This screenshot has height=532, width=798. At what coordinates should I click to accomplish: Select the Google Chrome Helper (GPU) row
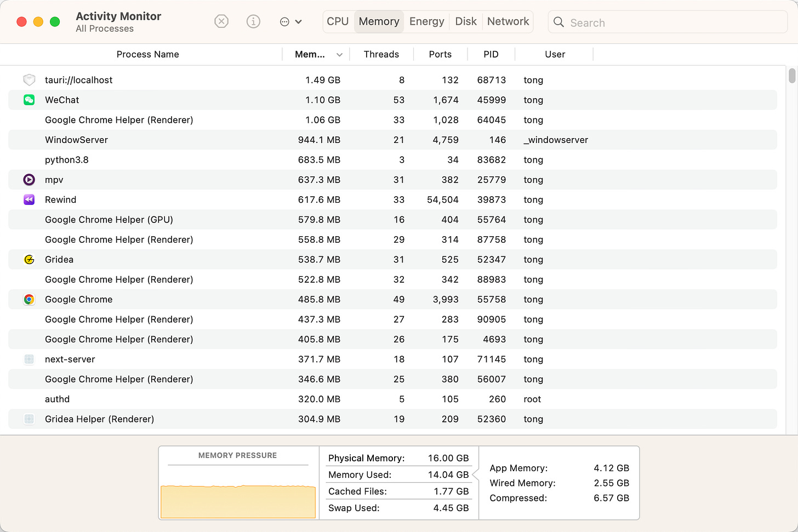click(392, 220)
